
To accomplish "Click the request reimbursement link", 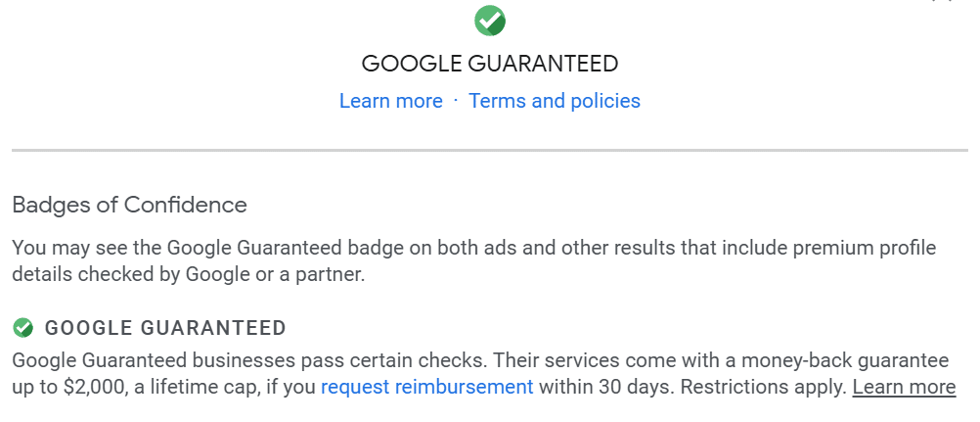I will [x=427, y=387].
